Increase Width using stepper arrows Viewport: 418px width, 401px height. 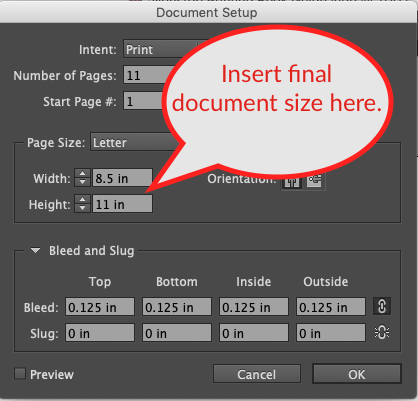point(82,173)
